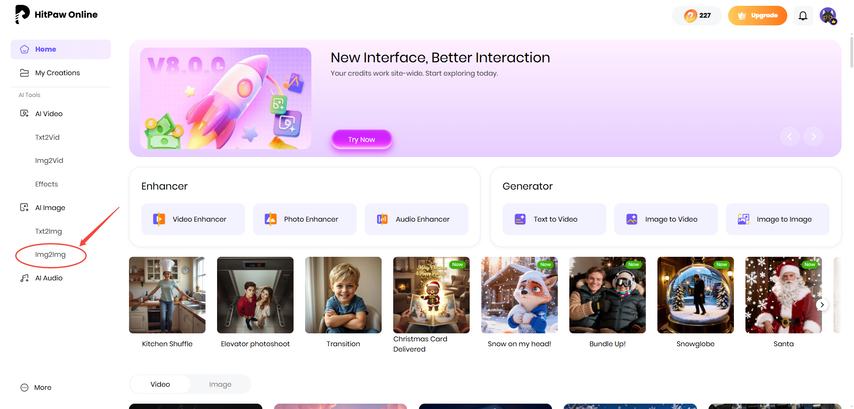This screenshot has height=409, width=854.
Task: Open the Video Enhancer tool
Action: coord(190,219)
